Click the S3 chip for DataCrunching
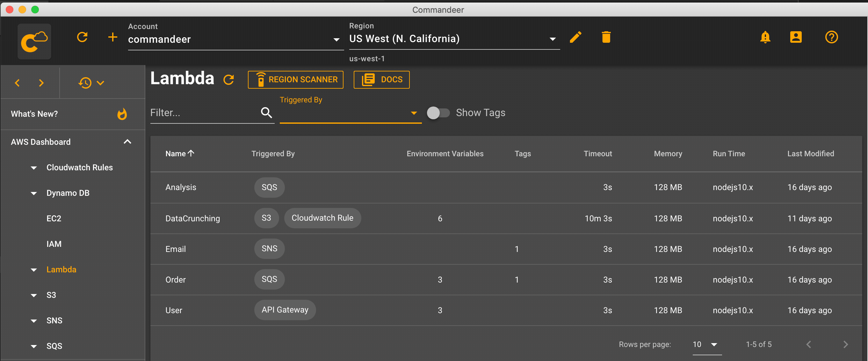This screenshot has width=868, height=361. pyautogui.click(x=266, y=218)
